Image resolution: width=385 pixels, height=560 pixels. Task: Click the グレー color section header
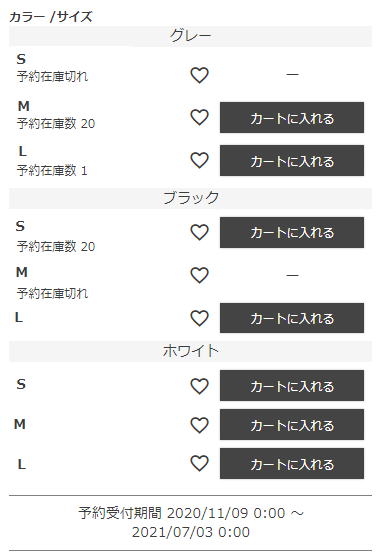190,36
